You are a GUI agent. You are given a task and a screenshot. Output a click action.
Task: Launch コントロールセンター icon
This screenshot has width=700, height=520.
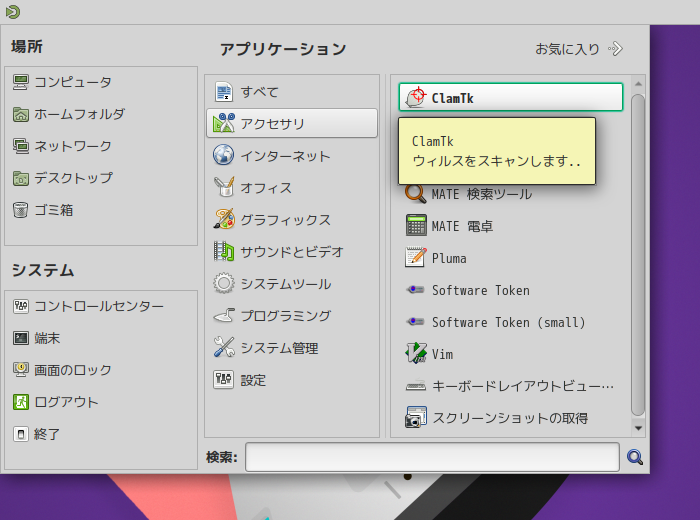21,306
